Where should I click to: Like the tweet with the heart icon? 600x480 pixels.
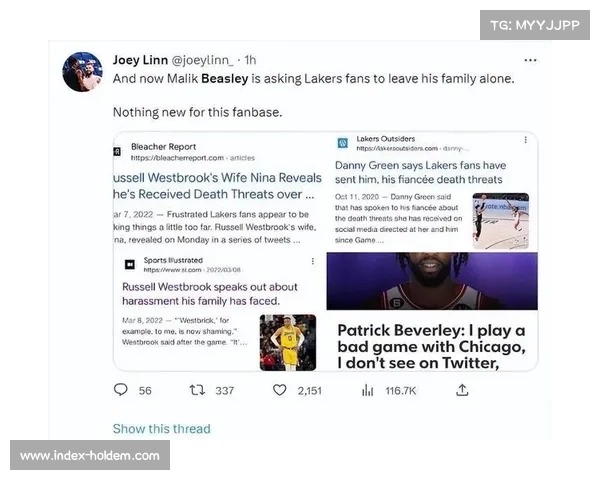(x=280, y=390)
